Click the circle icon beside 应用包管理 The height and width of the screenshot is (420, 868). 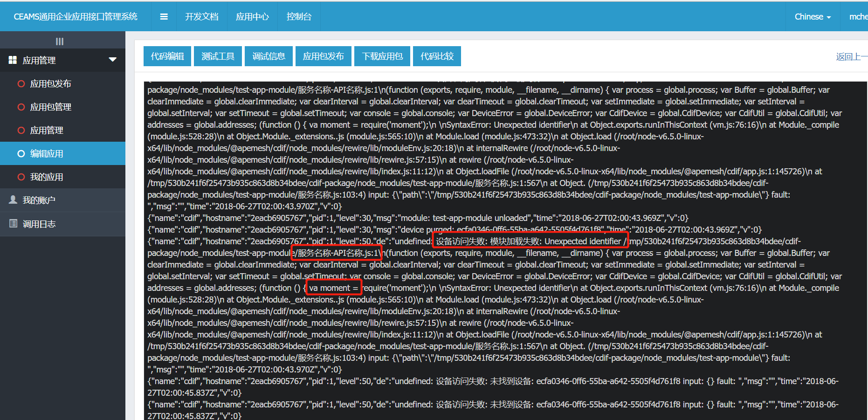(x=21, y=107)
